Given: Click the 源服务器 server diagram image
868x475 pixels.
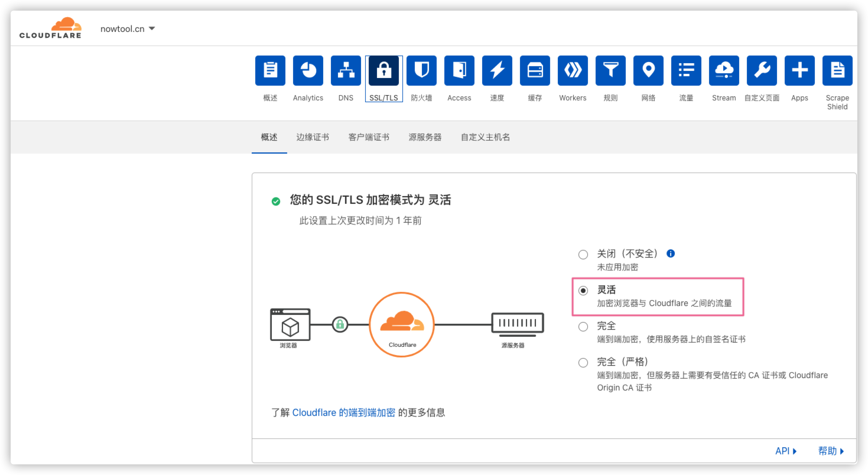Looking at the screenshot, I should 517,324.
